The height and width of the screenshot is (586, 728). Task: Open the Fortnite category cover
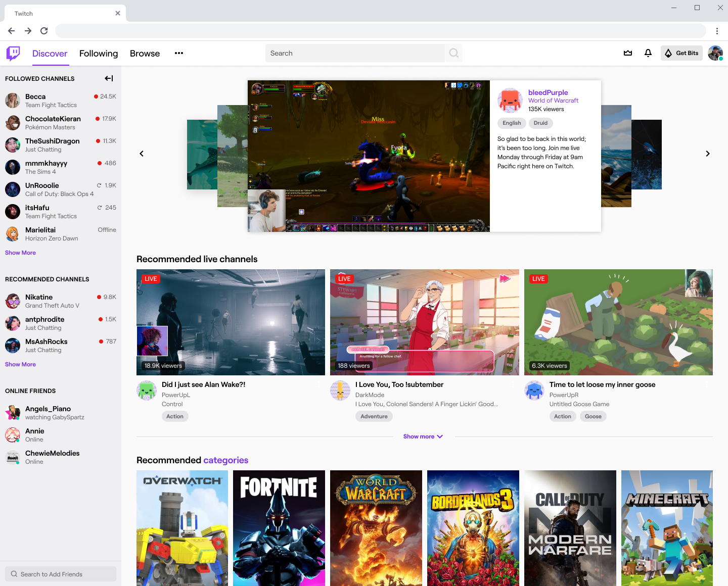tap(279, 528)
